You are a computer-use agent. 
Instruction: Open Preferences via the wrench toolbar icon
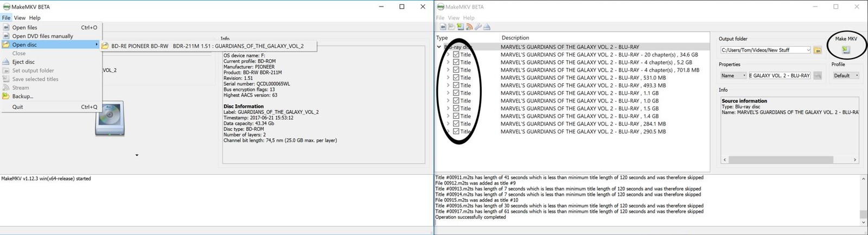tap(478, 27)
